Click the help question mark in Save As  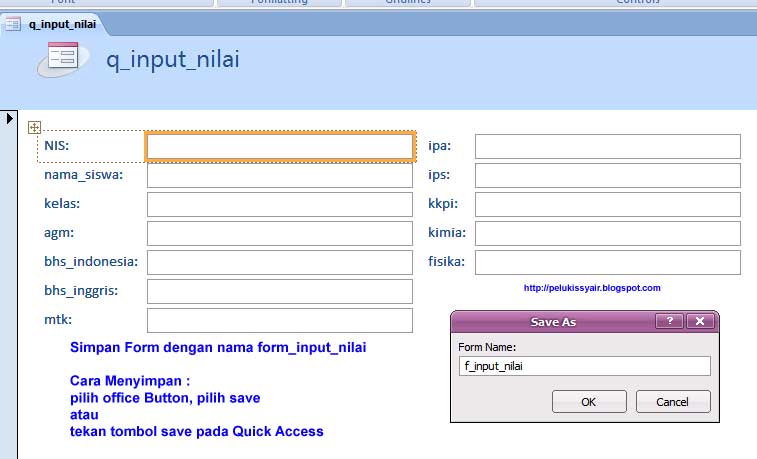tap(669, 321)
